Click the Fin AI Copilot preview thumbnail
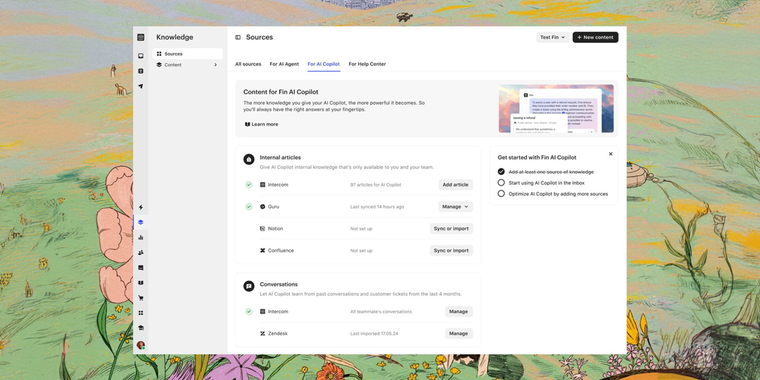The image size is (760, 380). (556, 109)
